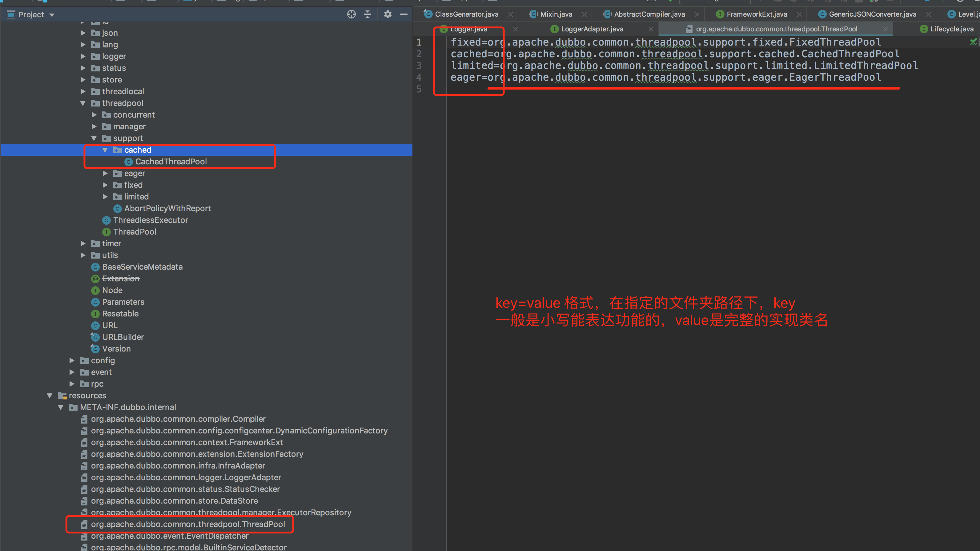
Task: Open the status.StatusChecker resource file
Action: coord(180,489)
